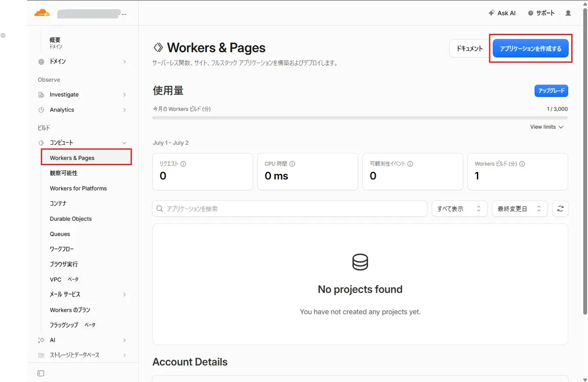Expand the Investigate section chevron
This screenshot has height=382, width=588.
(x=124, y=94)
